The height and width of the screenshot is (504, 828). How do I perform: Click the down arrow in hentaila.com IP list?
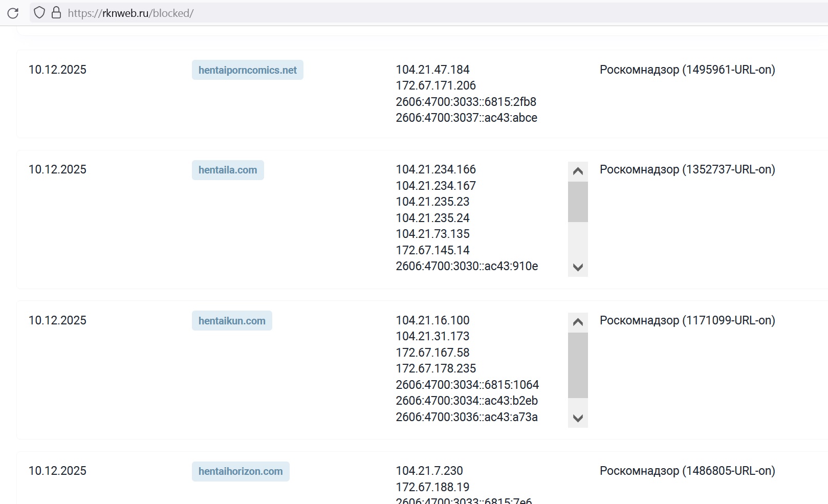coord(578,267)
